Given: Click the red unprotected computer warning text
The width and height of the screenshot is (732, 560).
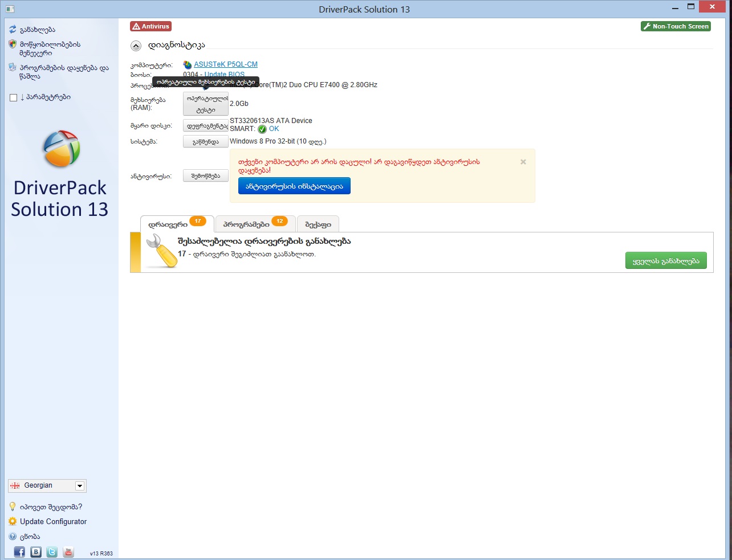Looking at the screenshot, I should click(359, 166).
